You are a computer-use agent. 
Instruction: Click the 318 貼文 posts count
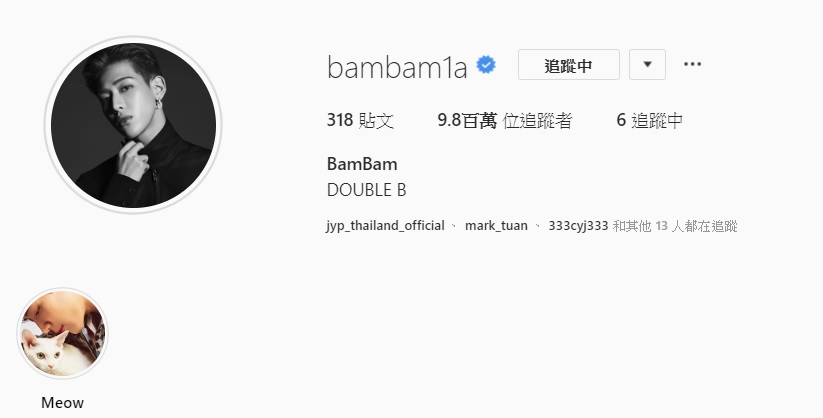[x=360, y=121]
